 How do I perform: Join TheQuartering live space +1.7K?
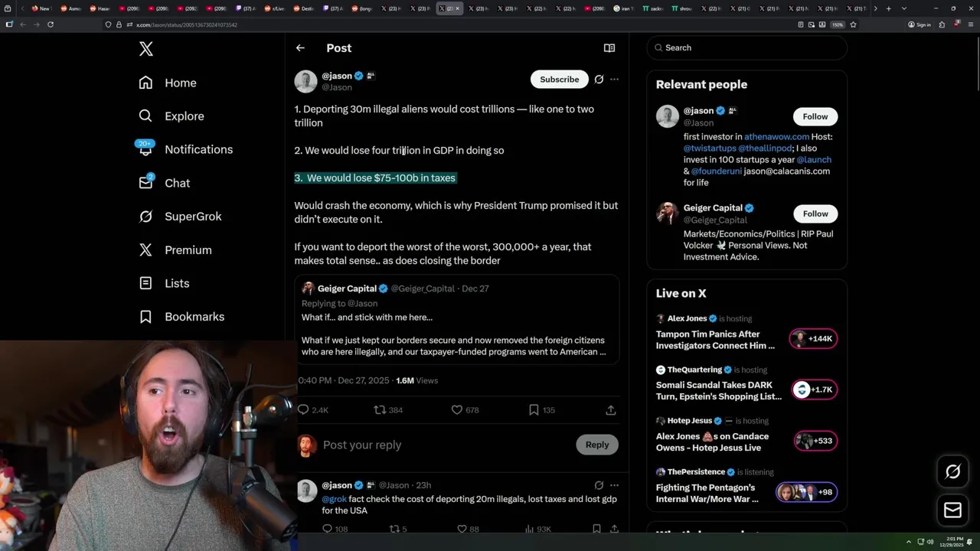coord(813,390)
